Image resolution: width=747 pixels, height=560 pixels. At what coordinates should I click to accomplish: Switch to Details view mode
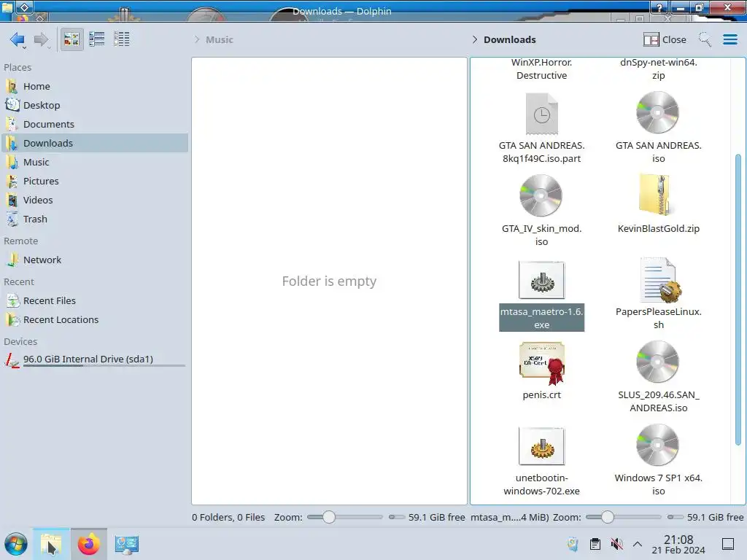(122, 39)
